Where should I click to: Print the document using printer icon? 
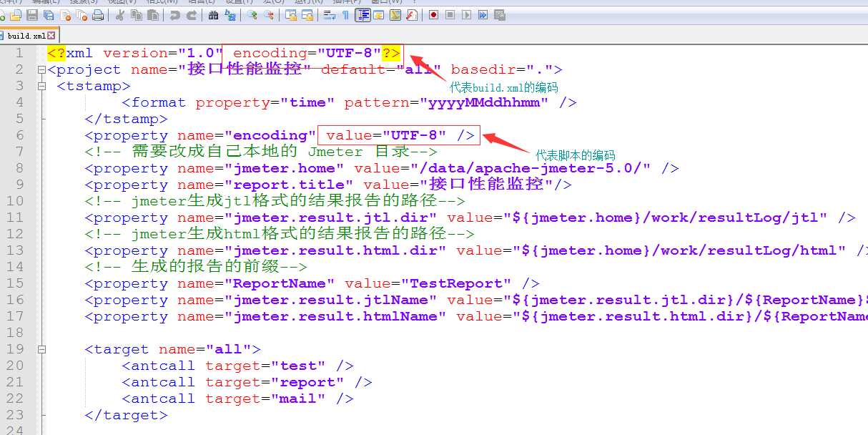(98, 15)
